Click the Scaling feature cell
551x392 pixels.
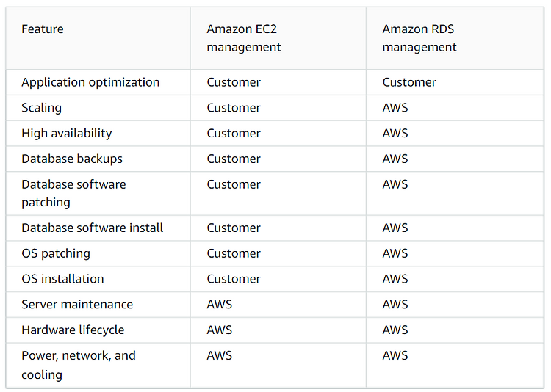(41, 108)
